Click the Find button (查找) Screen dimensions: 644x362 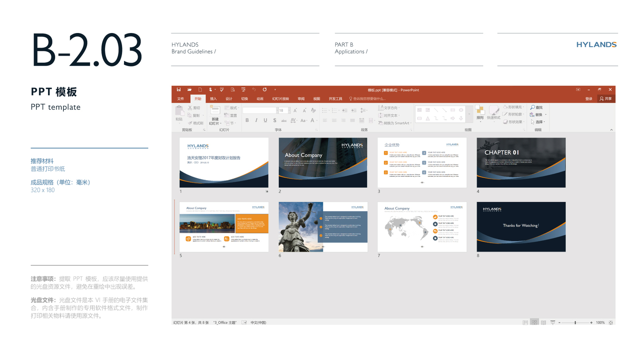[x=537, y=108]
